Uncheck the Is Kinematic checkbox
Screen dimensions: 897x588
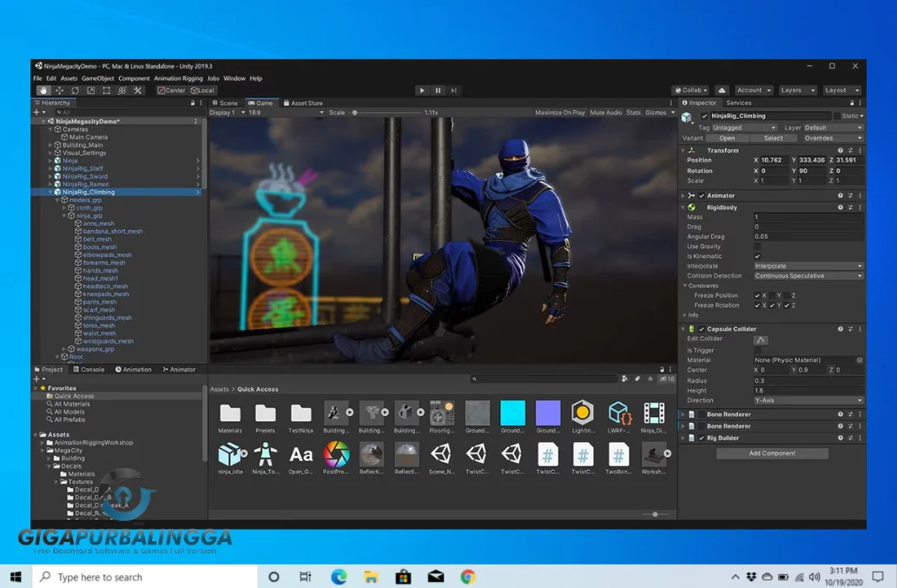click(x=757, y=257)
